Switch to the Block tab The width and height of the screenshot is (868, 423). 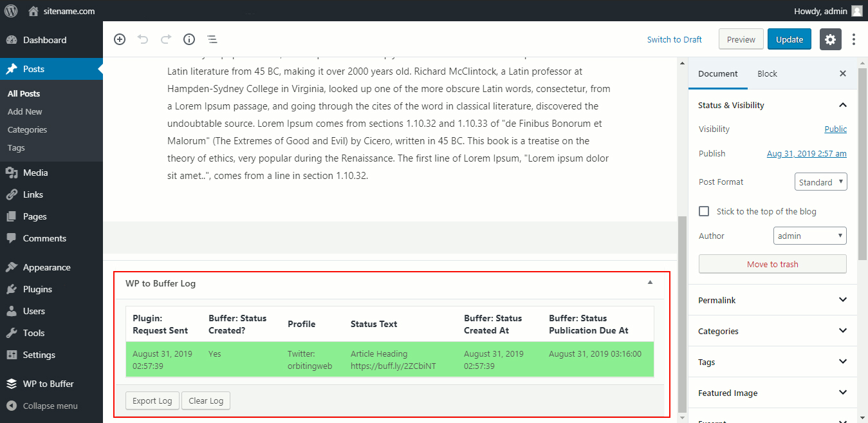point(767,73)
